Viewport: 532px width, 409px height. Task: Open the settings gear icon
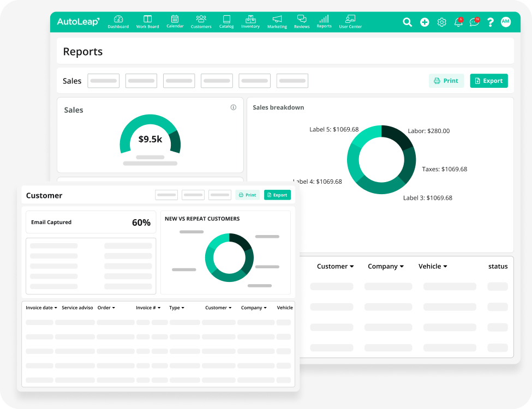(441, 22)
